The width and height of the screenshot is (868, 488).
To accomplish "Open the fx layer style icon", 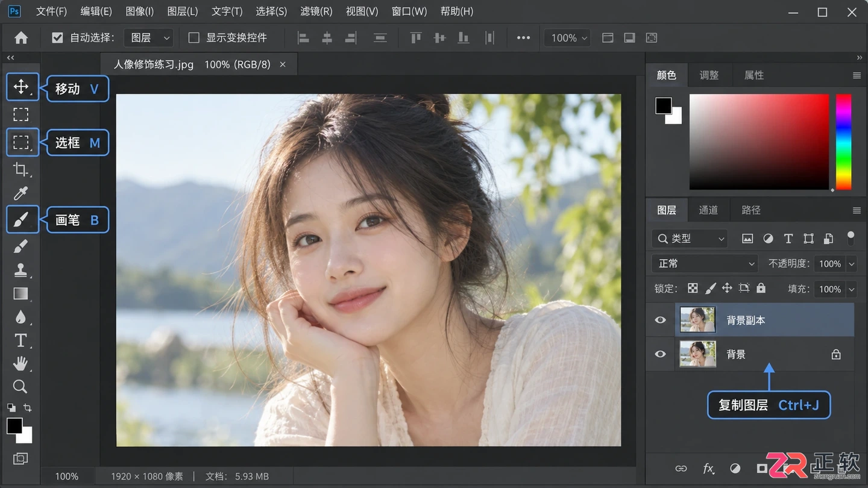I will (709, 468).
